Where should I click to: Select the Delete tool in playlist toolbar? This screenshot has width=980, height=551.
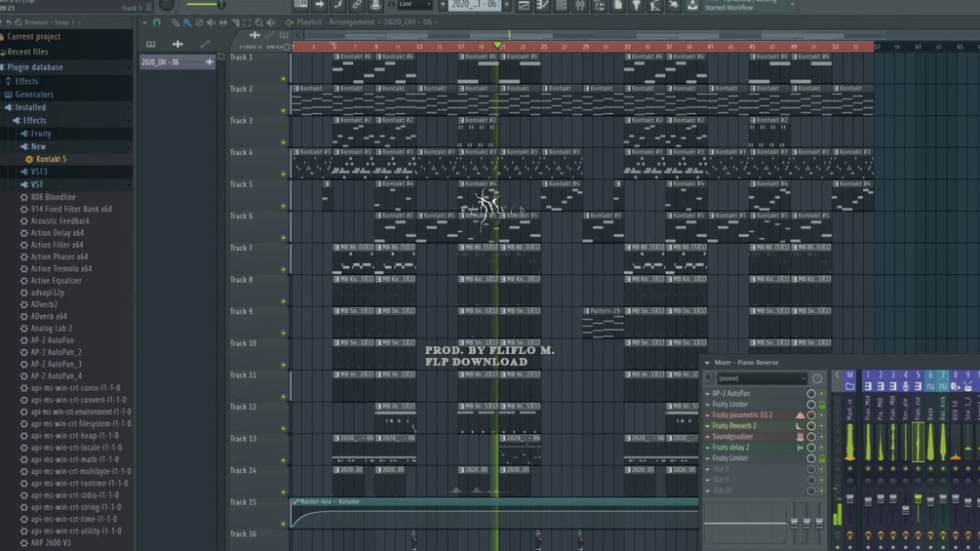click(199, 22)
